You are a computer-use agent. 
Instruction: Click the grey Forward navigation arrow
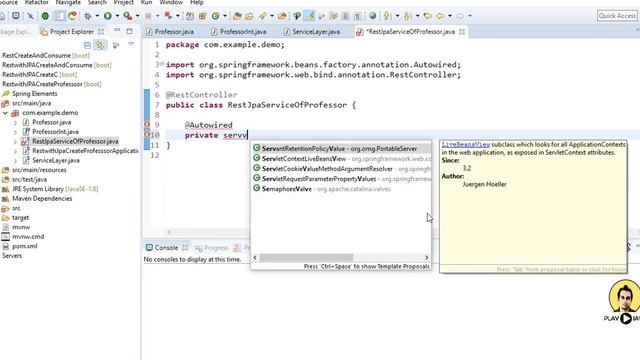pyautogui.click(x=460, y=16)
